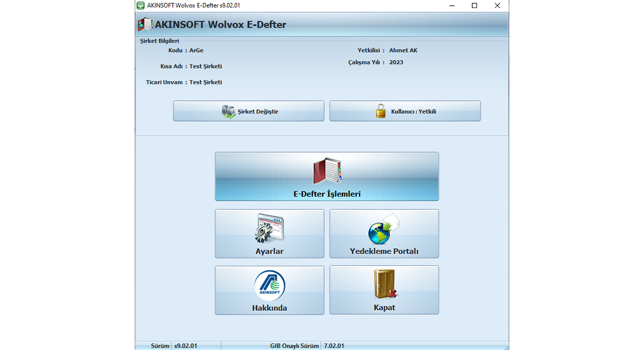Click the resize grip in the window corner

(505, 346)
